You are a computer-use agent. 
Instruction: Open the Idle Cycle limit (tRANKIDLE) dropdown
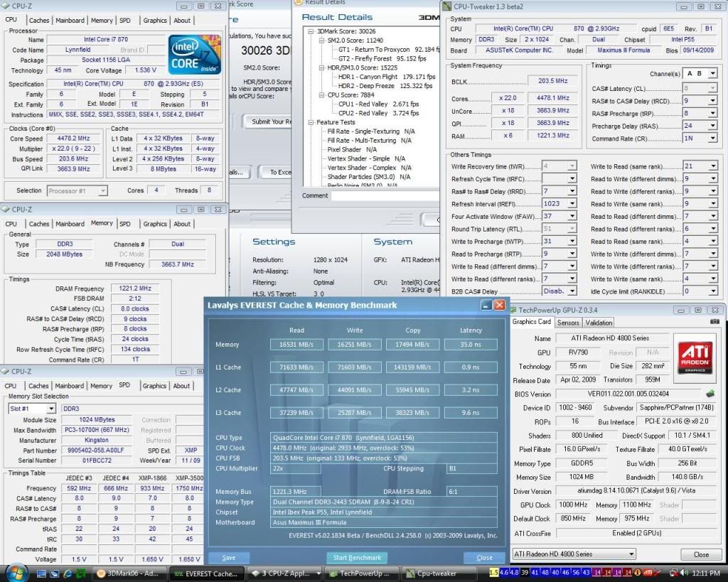point(712,291)
